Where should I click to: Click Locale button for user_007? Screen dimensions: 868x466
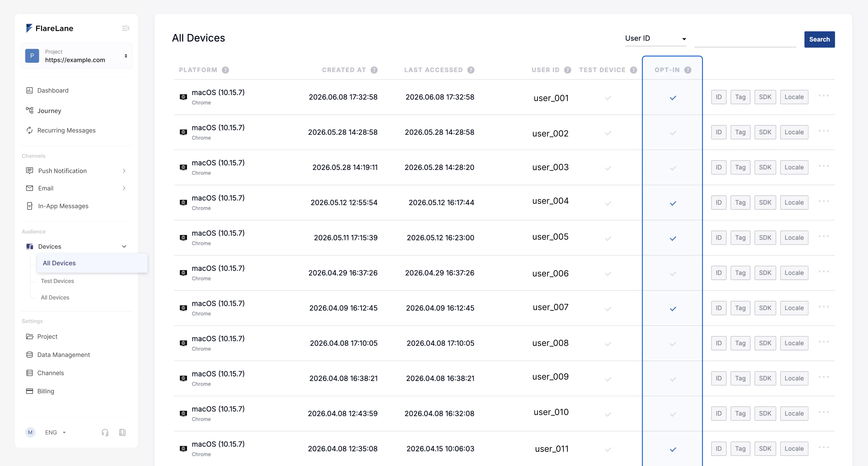pos(794,308)
